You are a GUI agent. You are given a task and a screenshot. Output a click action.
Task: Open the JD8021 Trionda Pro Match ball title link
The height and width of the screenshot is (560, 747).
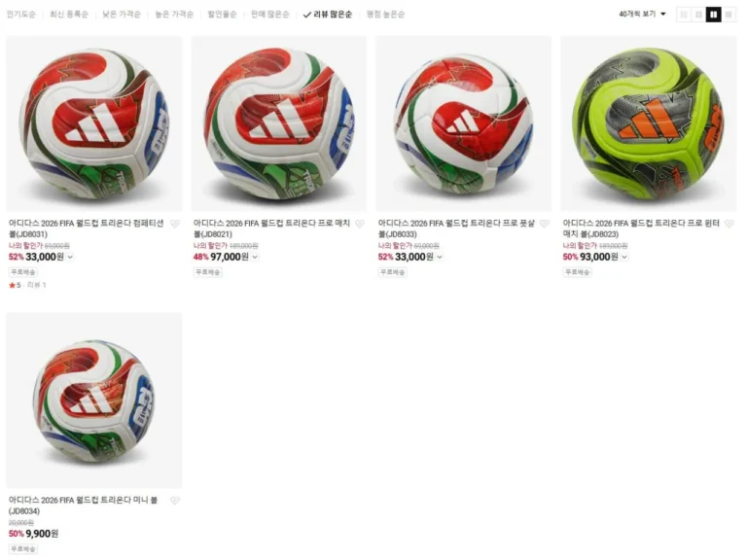(x=271, y=228)
